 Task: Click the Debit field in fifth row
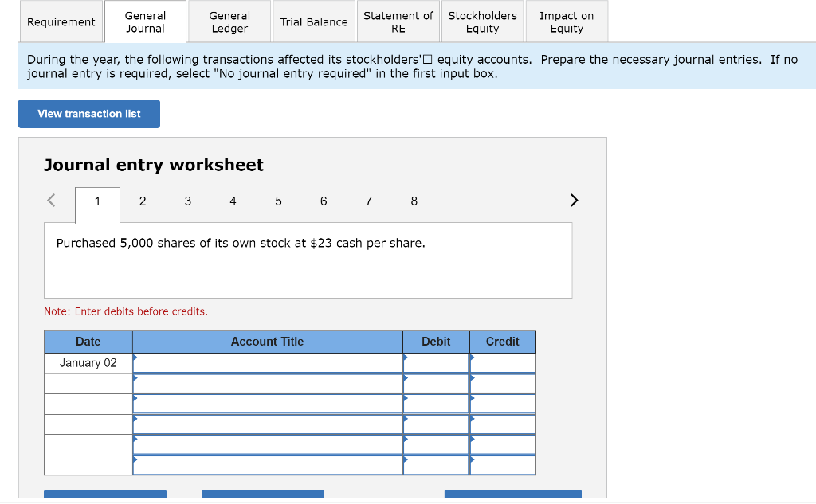coord(436,445)
